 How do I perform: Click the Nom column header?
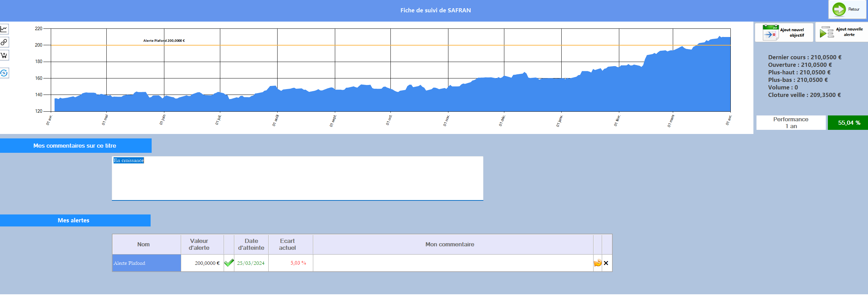coord(146,244)
